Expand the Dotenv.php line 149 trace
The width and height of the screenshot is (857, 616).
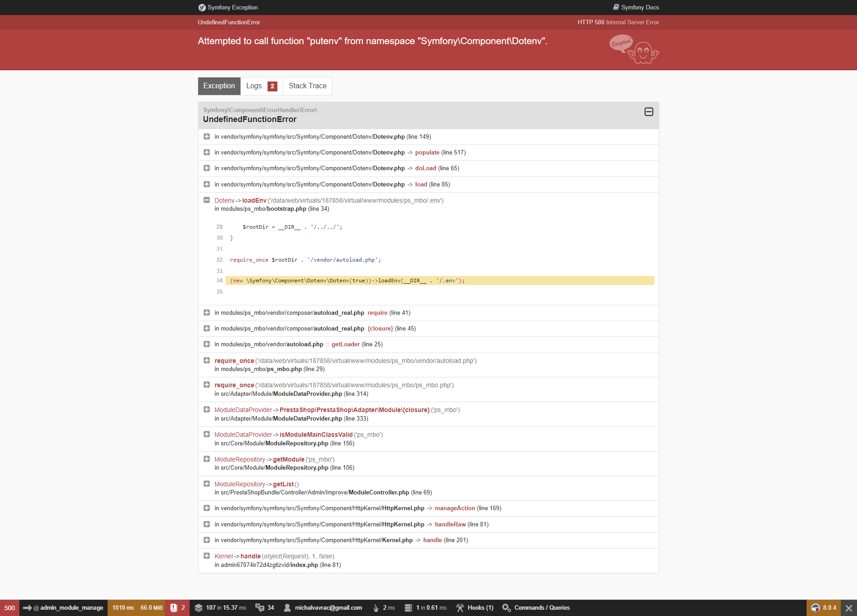point(207,136)
